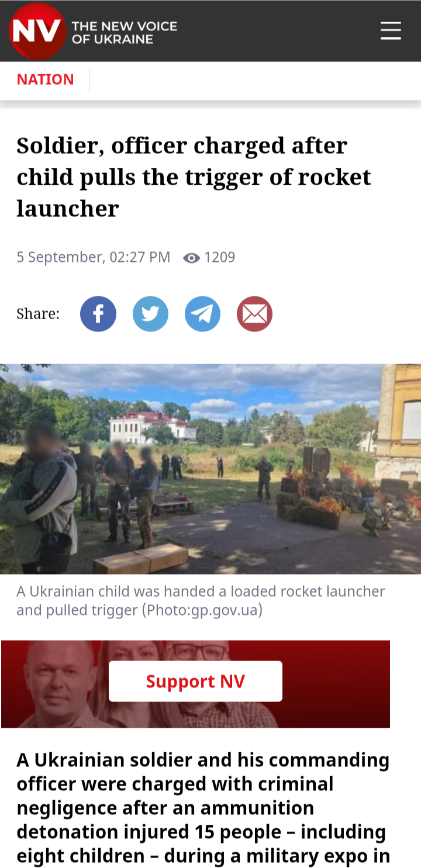Share article on Twitter
The height and width of the screenshot is (868, 421).
pos(150,314)
